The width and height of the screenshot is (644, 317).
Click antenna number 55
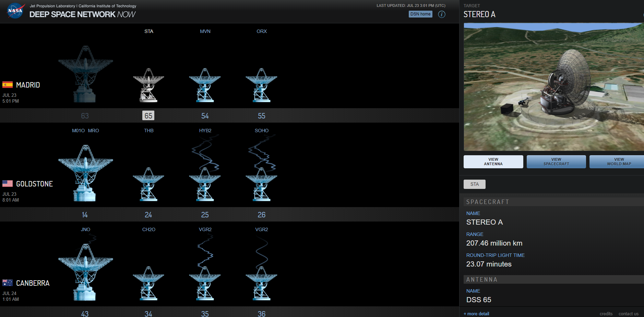pyautogui.click(x=261, y=116)
